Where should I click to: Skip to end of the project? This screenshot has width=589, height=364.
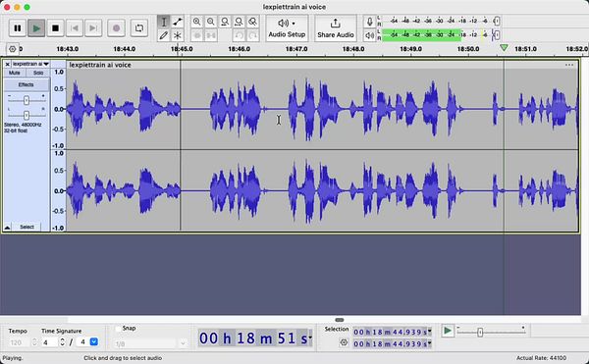[93, 28]
